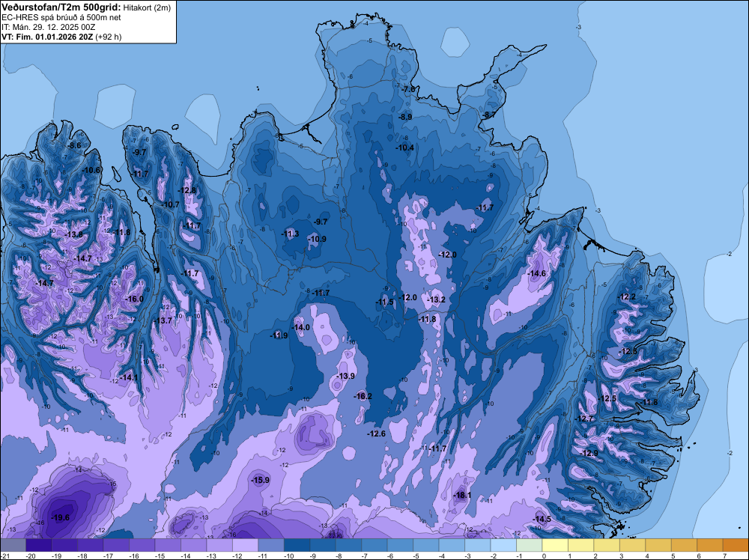Click the light blue legend swatch labeled -2

[x=503, y=545]
